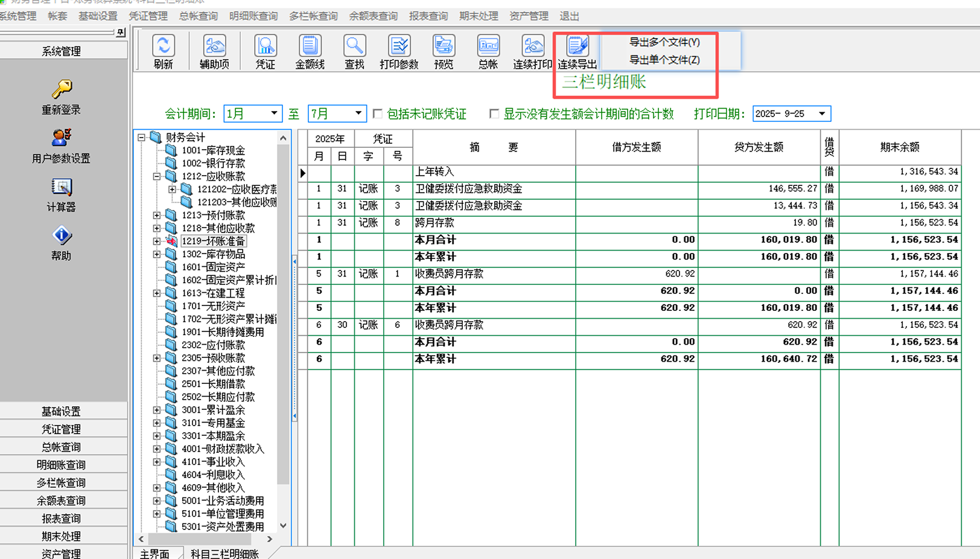Open 打印参数 print settings icon
980x559 pixels.
coord(399,46)
